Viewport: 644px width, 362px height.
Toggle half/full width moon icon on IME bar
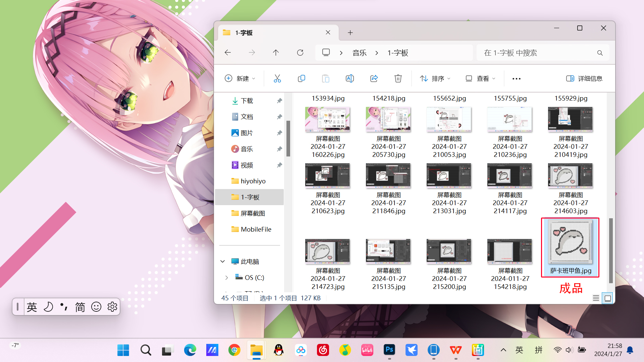coord(48,307)
